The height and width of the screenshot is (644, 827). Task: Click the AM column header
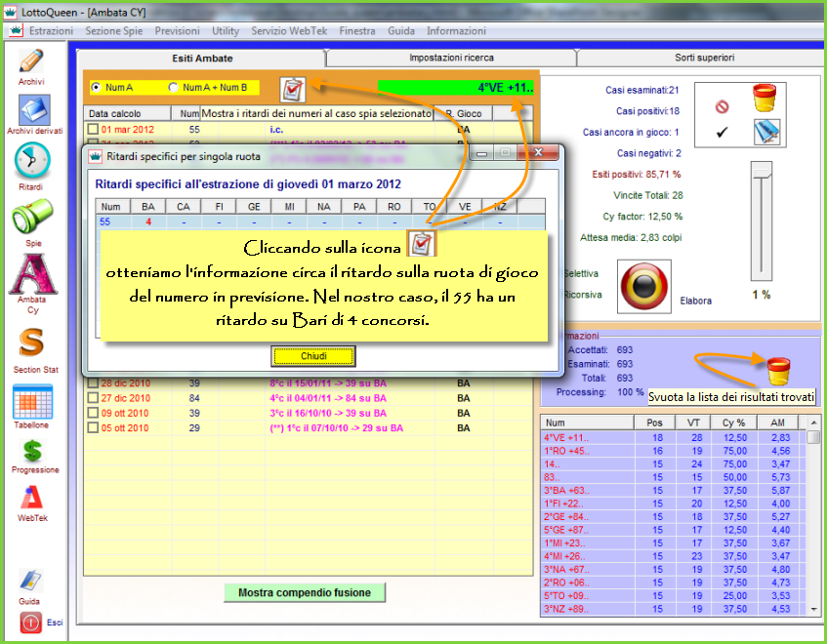tap(777, 423)
